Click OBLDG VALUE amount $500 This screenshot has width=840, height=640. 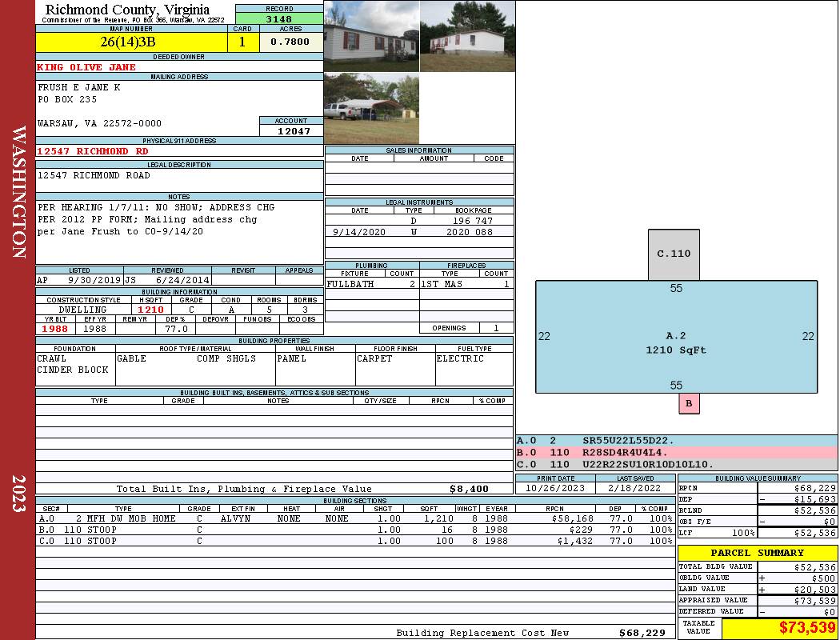(x=823, y=578)
